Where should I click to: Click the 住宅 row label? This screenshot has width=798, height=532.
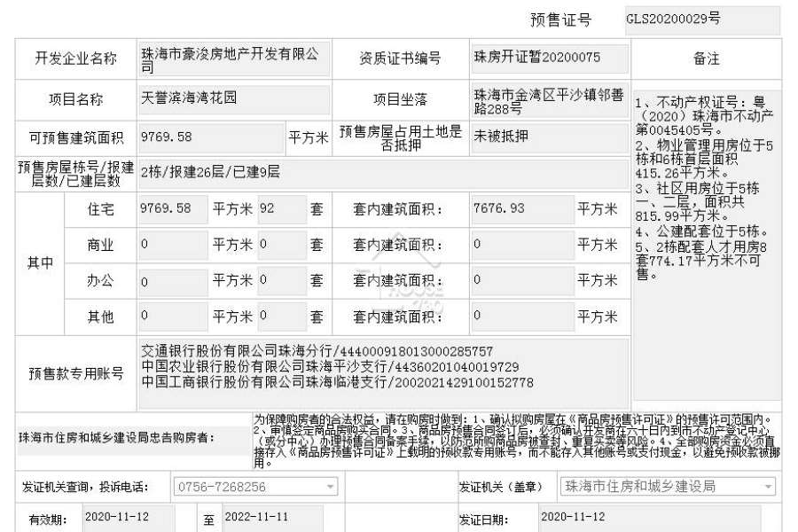(100, 209)
